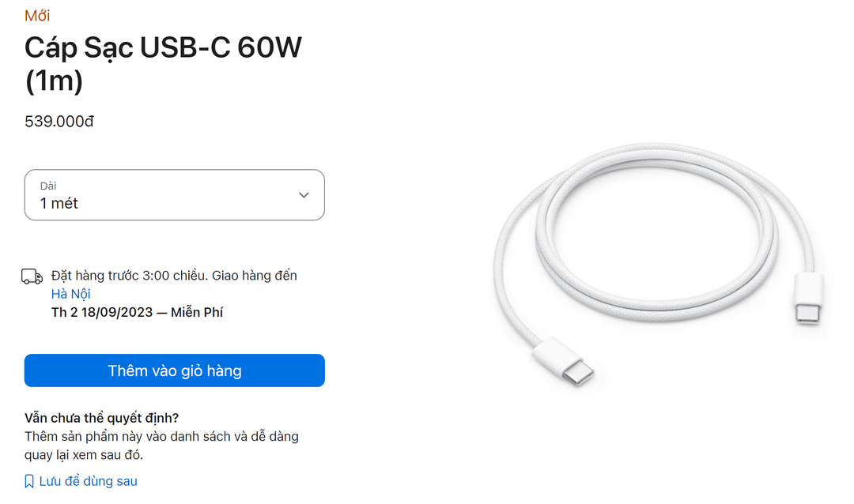This screenshot has width=854, height=504.
Task: Click the chevron arrow on the length selector
Action: pos(303,194)
